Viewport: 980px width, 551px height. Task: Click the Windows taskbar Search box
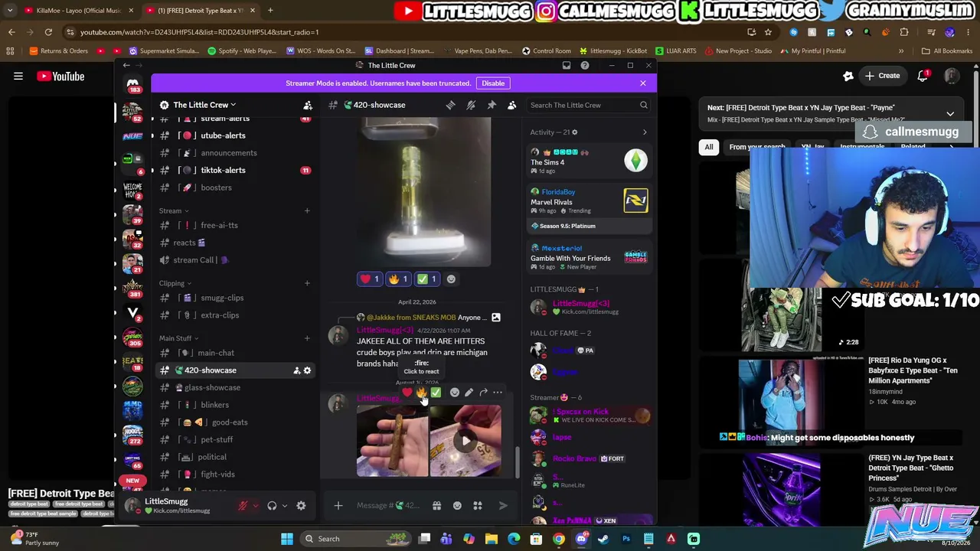[x=354, y=539]
